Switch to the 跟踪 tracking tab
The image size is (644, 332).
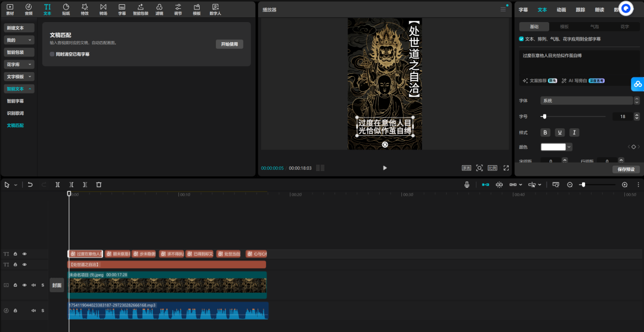[x=580, y=10]
